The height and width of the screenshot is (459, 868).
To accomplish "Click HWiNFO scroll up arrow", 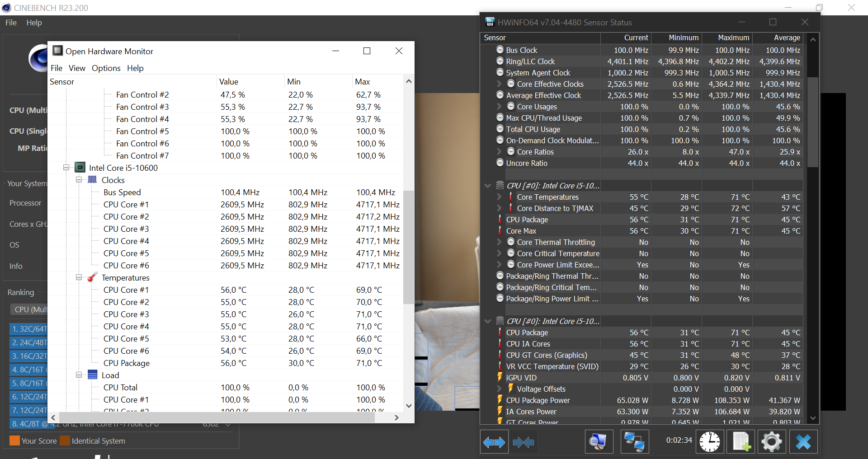I will click(x=812, y=39).
